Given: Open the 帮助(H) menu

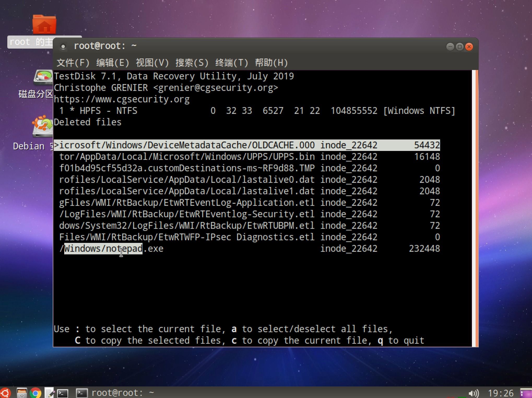Looking at the screenshot, I should pos(271,63).
